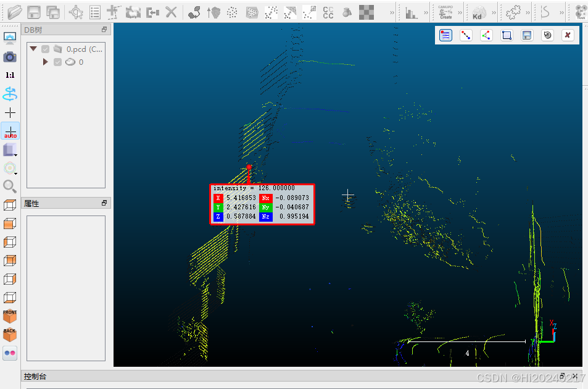The image size is (588, 389).
Task: Select the cloud named 0
Action: pos(81,62)
